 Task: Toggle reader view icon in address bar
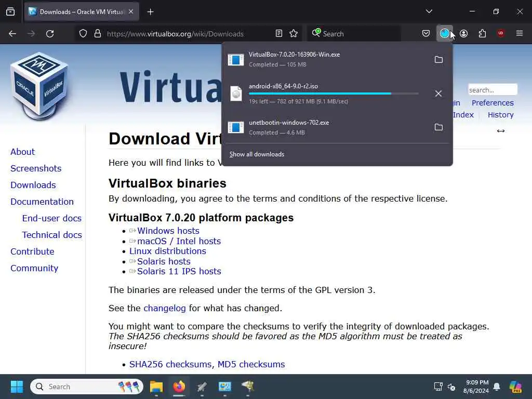click(x=279, y=34)
